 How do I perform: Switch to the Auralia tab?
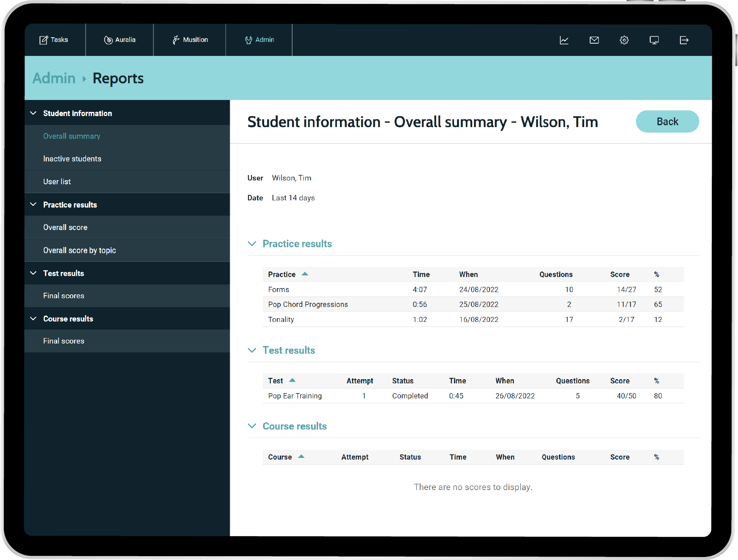click(120, 40)
